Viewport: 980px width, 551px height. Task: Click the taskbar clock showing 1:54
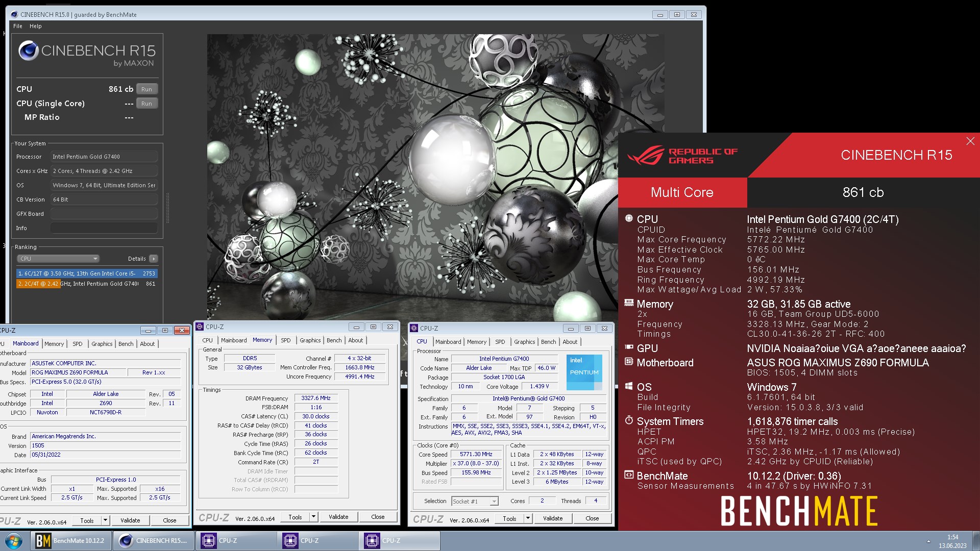(952, 537)
